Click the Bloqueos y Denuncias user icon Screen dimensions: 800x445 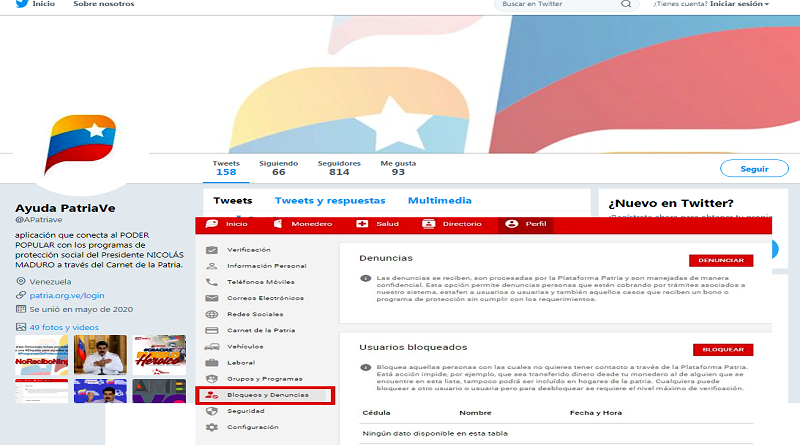[x=212, y=395]
